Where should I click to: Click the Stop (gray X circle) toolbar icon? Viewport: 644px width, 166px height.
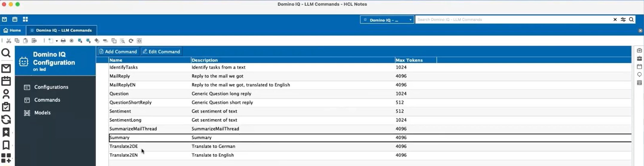[x=71, y=41]
